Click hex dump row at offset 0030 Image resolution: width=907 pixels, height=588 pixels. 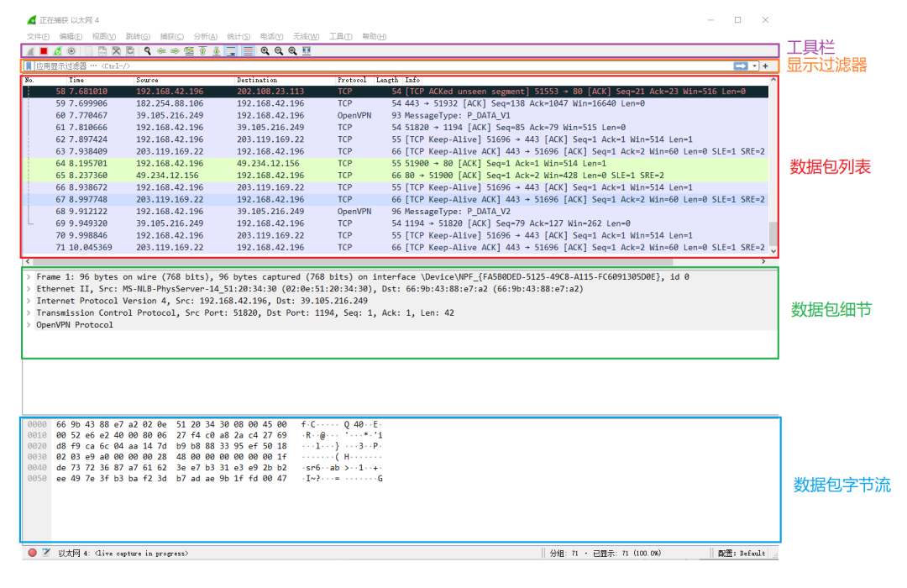tap(206, 457)
